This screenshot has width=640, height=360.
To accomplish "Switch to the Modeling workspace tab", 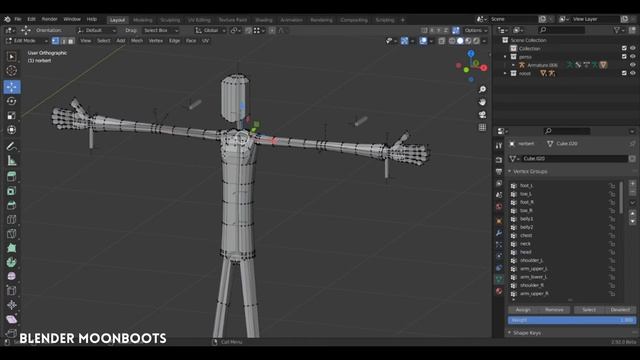I will pos(142,20).
